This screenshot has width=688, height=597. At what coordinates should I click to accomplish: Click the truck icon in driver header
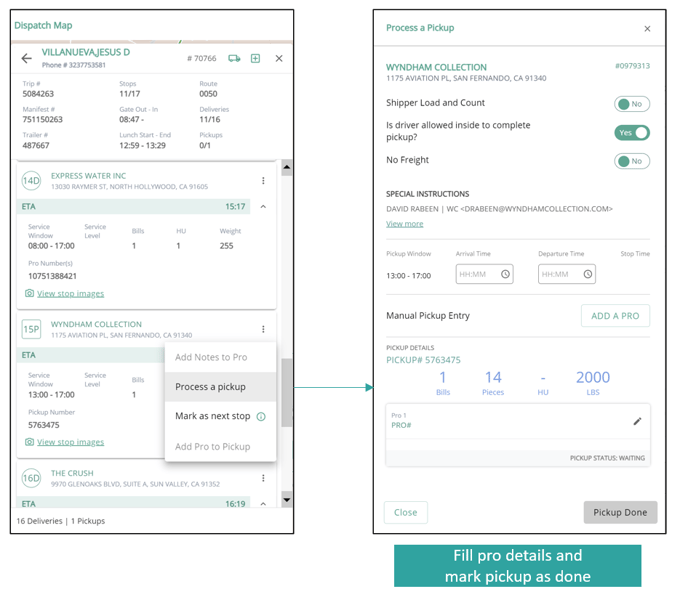(234, 59)
